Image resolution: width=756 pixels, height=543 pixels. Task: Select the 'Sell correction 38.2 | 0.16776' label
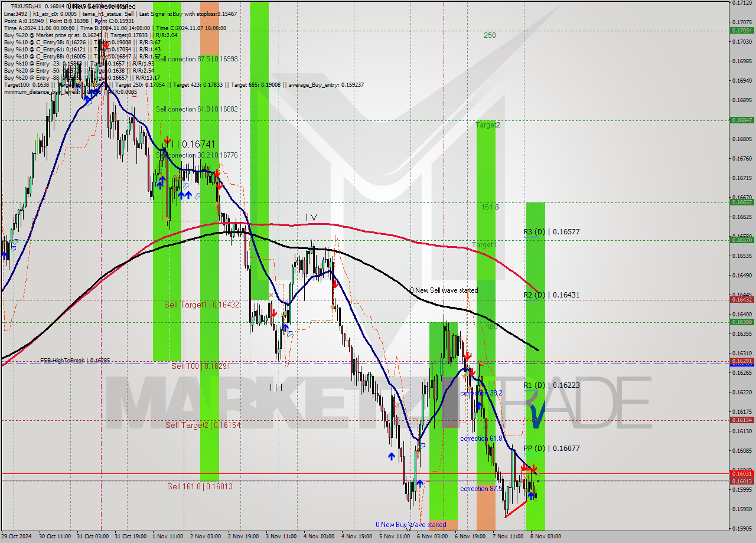pyautogui.click(x=197, y=155)
